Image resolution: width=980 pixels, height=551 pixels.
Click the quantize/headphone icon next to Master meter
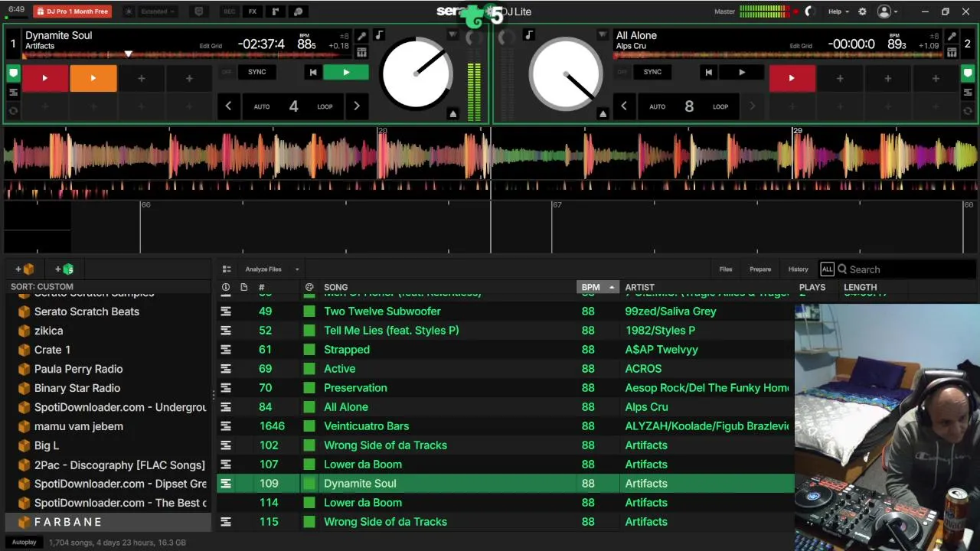[x=810, y=11]
